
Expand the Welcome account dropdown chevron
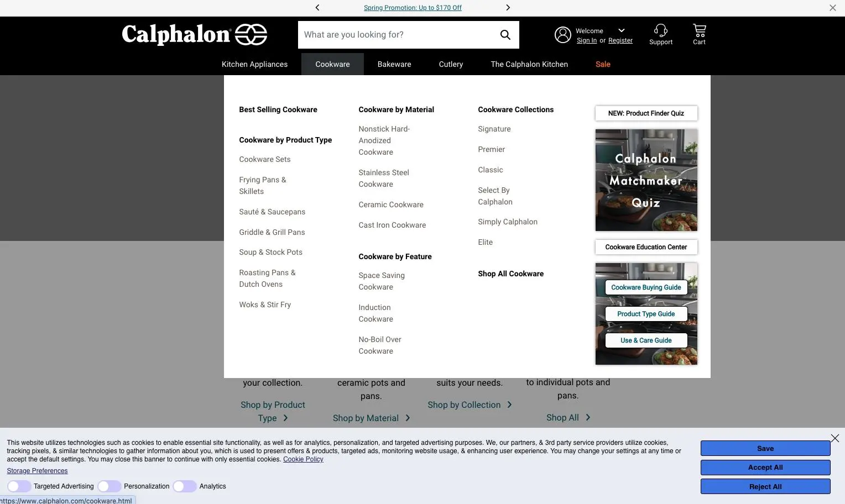pos(621,31)
